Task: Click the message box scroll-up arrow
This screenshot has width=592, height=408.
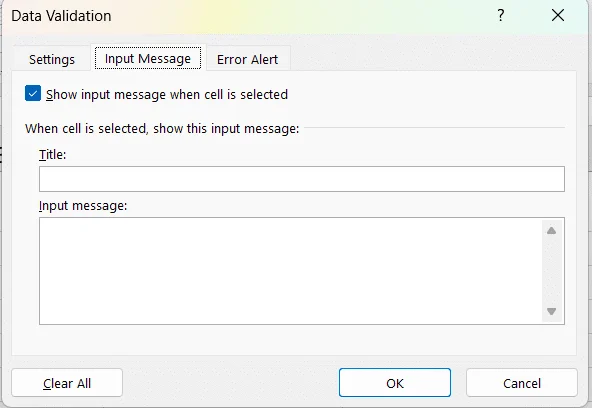Action: point(551,231)
